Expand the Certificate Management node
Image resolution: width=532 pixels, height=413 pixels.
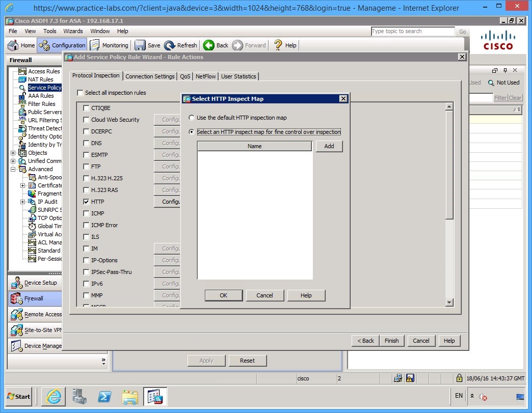22,185
